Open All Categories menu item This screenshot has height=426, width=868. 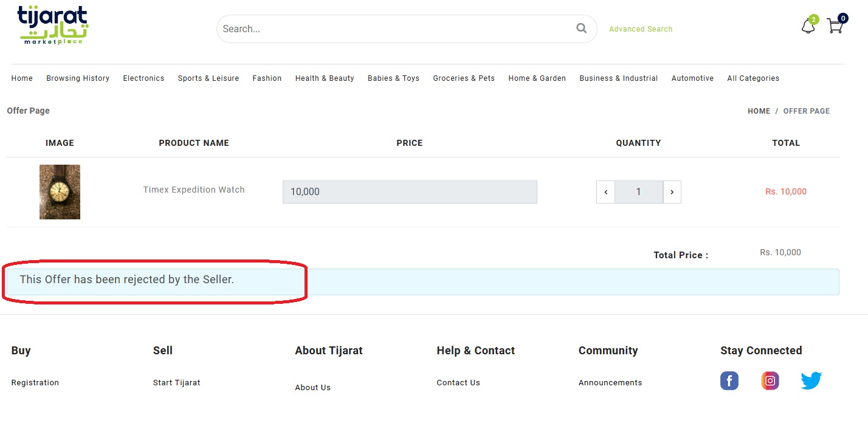click(753, 78)
